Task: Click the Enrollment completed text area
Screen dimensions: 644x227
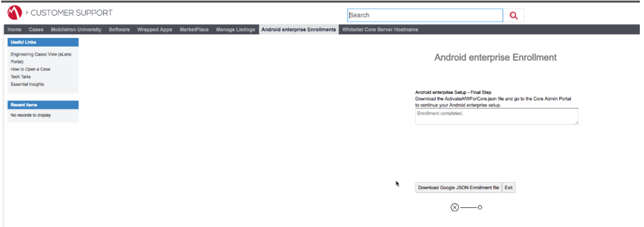Action: (497, 116)
